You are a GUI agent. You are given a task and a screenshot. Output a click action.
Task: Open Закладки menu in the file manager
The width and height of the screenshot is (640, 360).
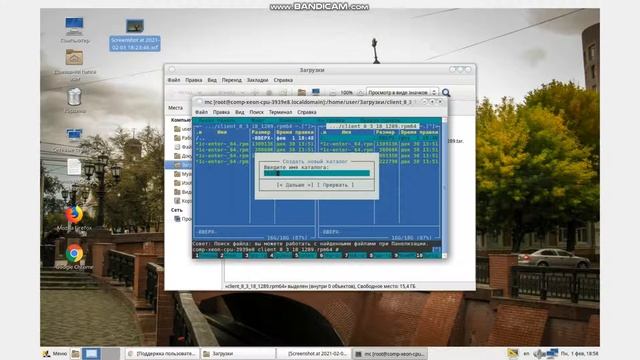point(257,80)
